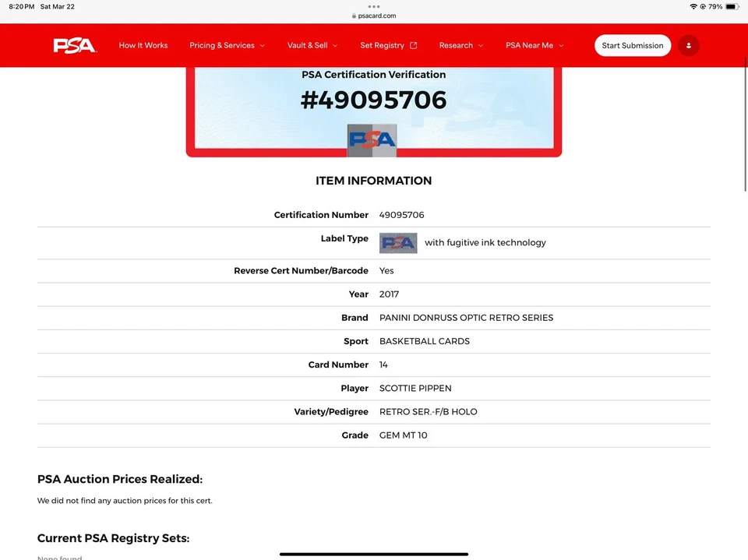Click the PSA logo in header
The width and height of the screenshot is (748, 560).
click(x=75, y=45)
